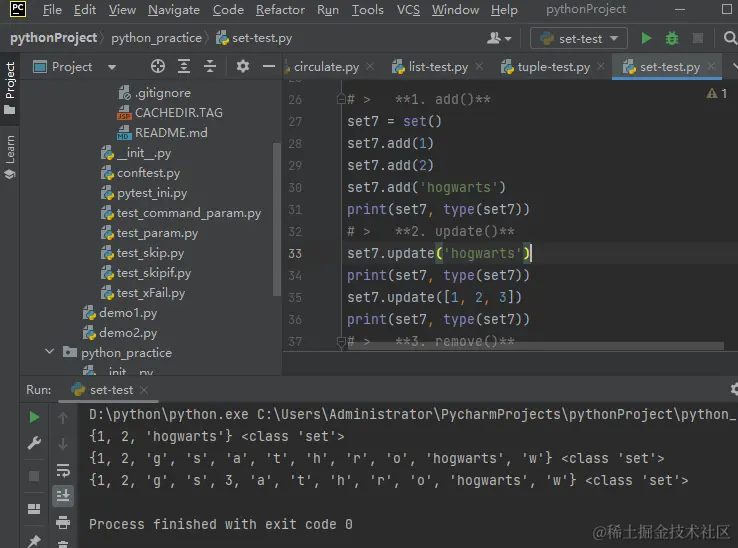Pin the Run tab
Viewport: 738px width, 548px height.
pyautogui.click(x=34, y=541)
